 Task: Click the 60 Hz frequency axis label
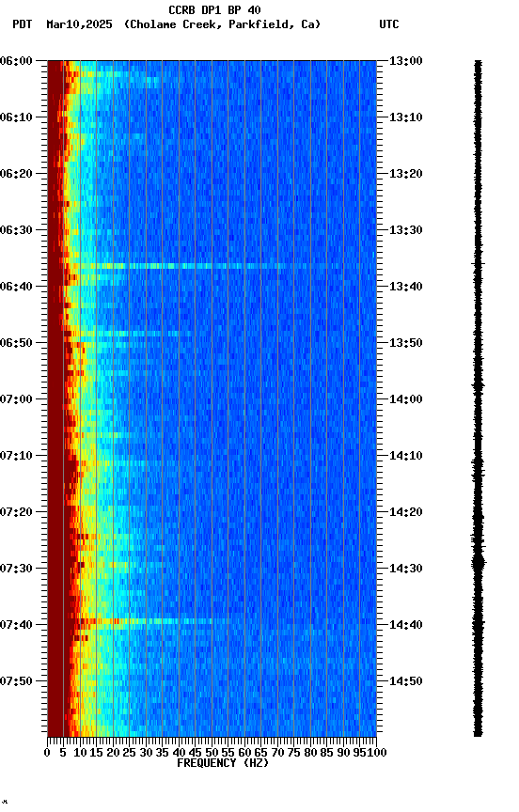(x=244, y=753)
